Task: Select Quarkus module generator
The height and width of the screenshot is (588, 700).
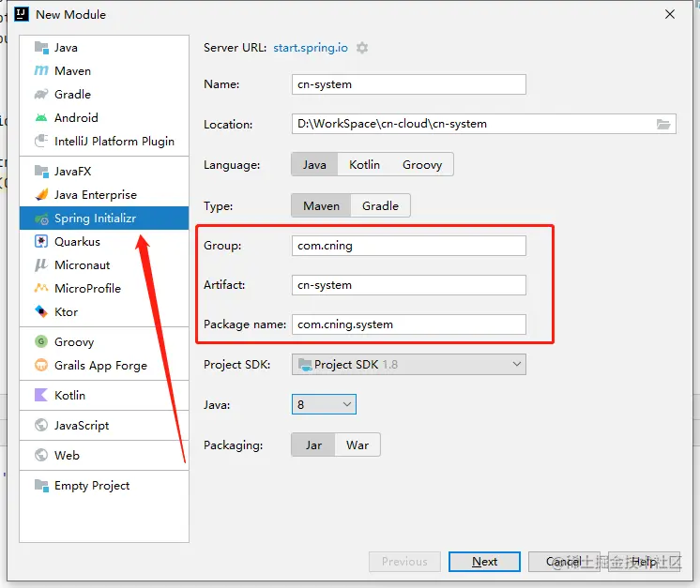Action: pos(104,241)
